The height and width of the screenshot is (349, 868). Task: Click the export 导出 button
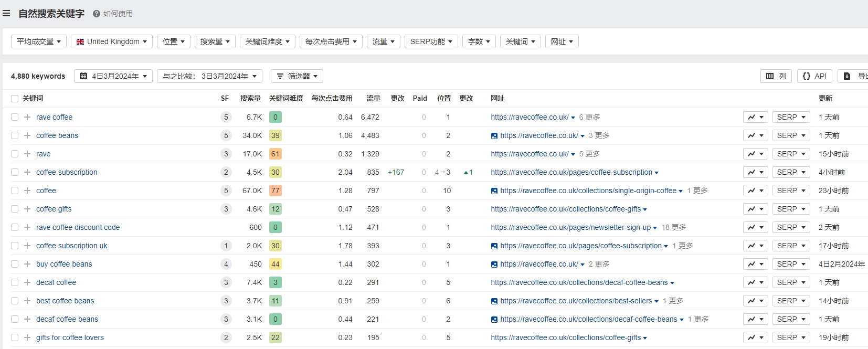pyautogui.click(x=854, y=76)
